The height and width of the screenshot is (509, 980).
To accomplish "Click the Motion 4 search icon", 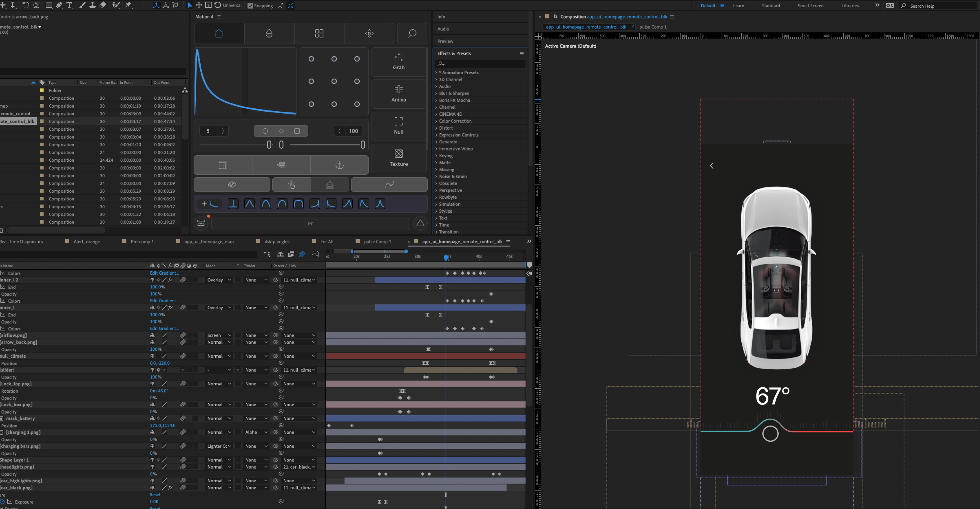I will click(x=412, y=33).
